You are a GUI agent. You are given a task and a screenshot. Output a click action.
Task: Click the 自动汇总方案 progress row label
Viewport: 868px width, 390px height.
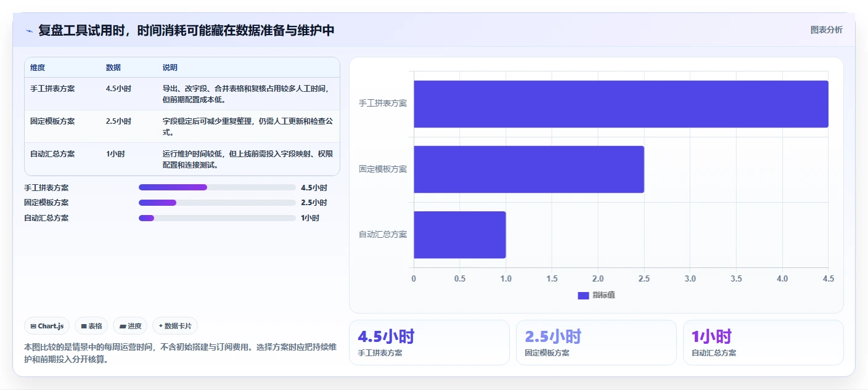tap(46, 217)
